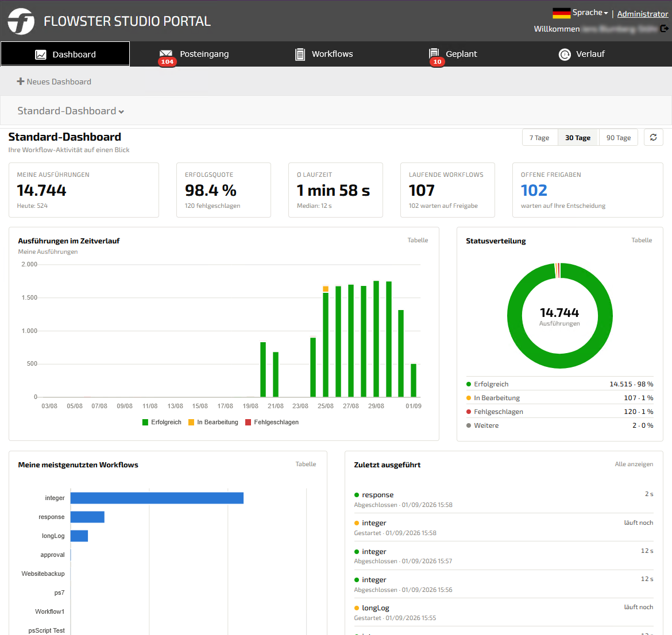The width and height of the screenshot is (672, 635).
Task: Click the longLog bar in workflows chart
Action: (79, 536)
